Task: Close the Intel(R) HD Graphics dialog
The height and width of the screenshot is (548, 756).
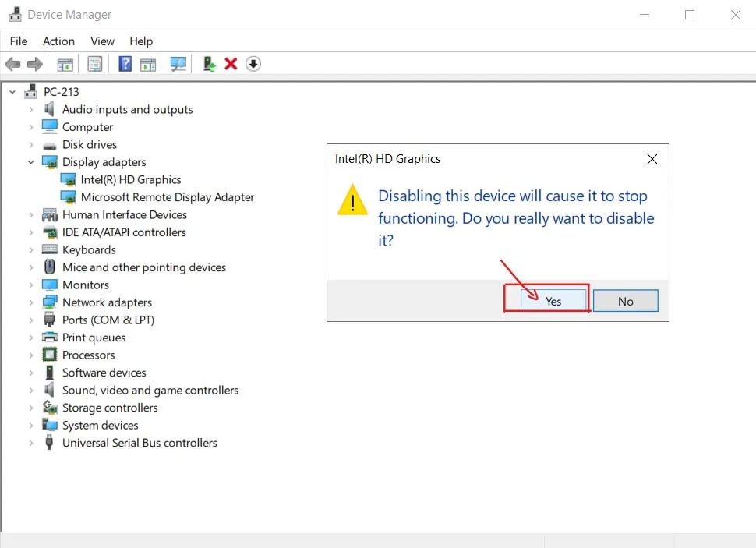Action: (652, 158)
